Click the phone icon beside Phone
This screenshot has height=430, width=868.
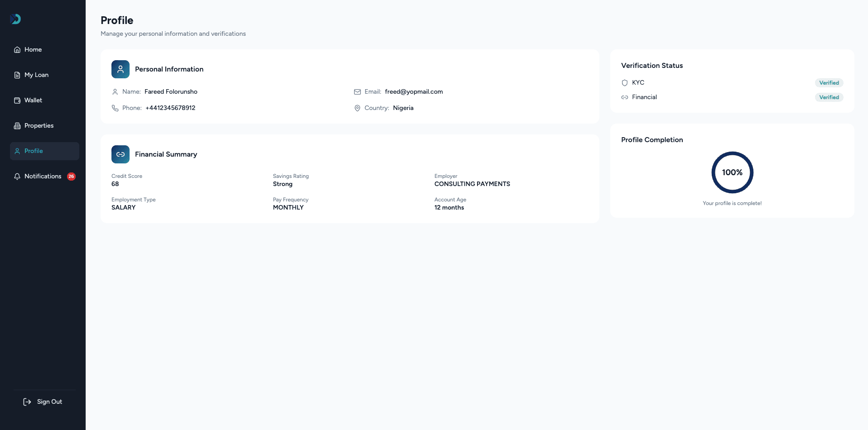tap(115, 108)
